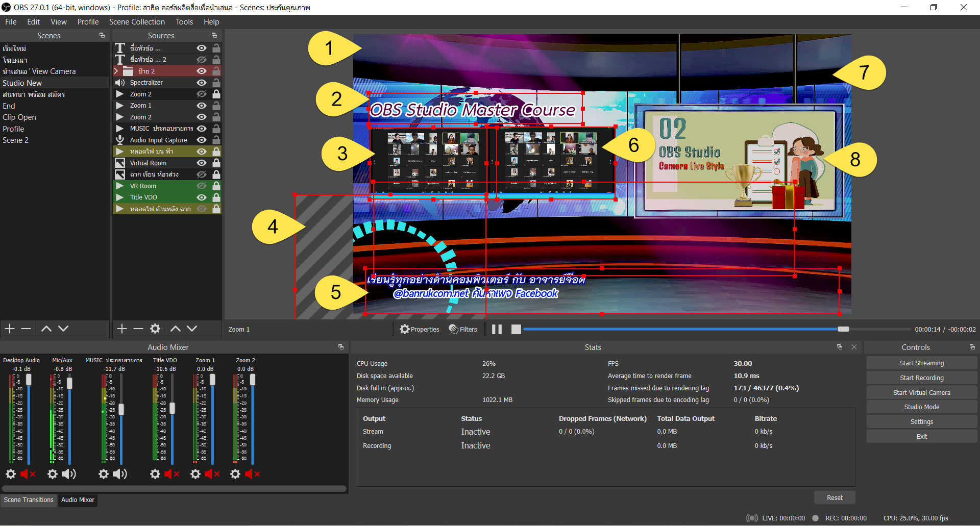
Task: Show the hidden Zoom 2 source
Action: click(x=202, y=93)
